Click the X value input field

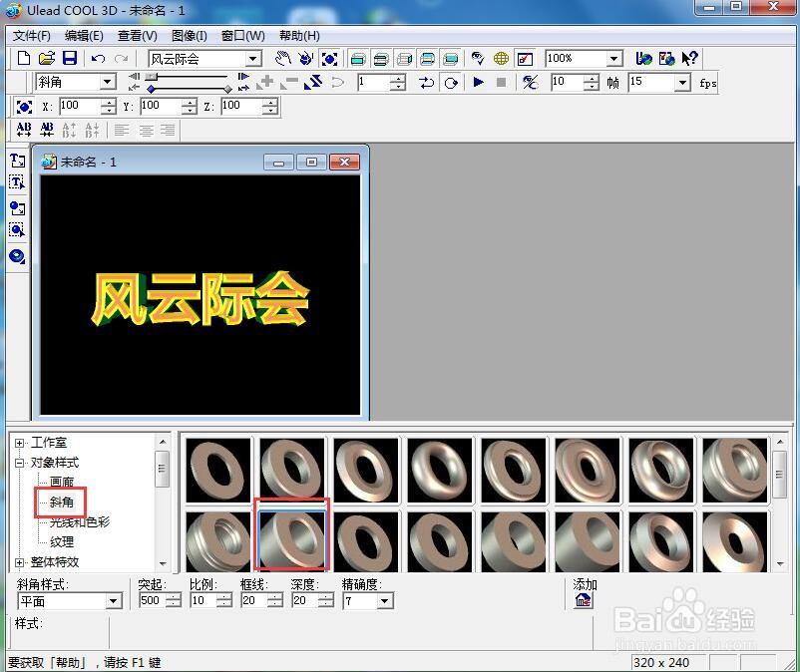click(x=80, y=106)
